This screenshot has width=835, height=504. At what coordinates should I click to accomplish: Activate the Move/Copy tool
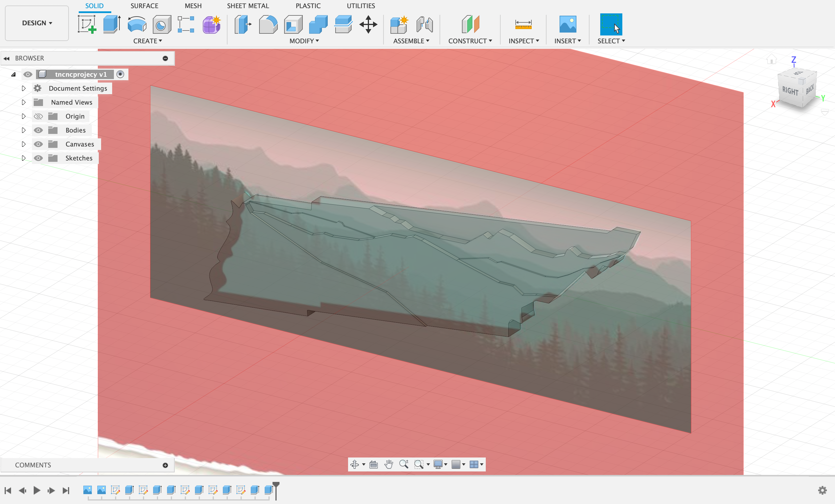(368, 24)
